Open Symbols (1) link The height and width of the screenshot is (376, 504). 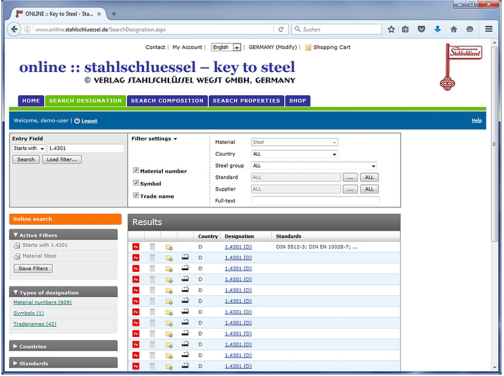pyautogui.click(x=29, y=313)
